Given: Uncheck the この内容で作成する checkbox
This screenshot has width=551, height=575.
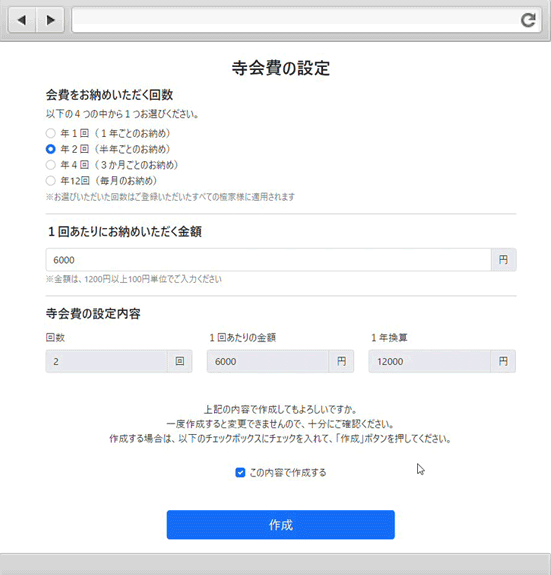Looking at the screenshot, I should pos(240,472).
